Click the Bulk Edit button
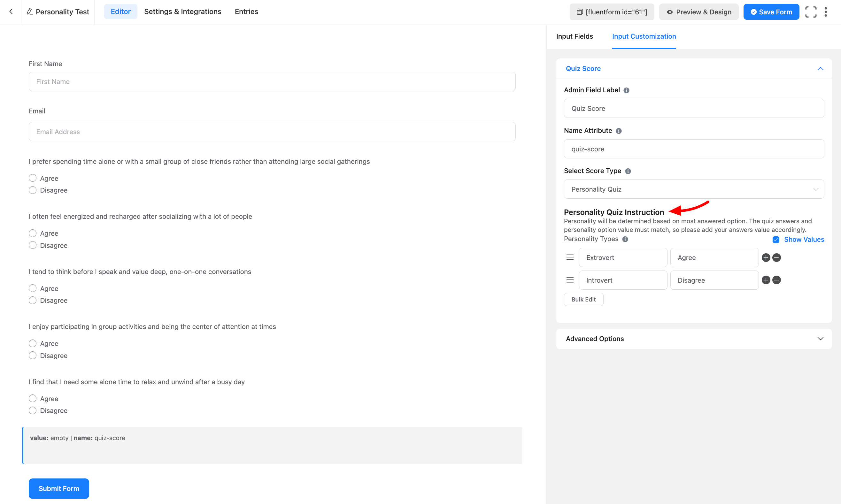The width and height of the screenshot is (841, 504). click(583, 299)
